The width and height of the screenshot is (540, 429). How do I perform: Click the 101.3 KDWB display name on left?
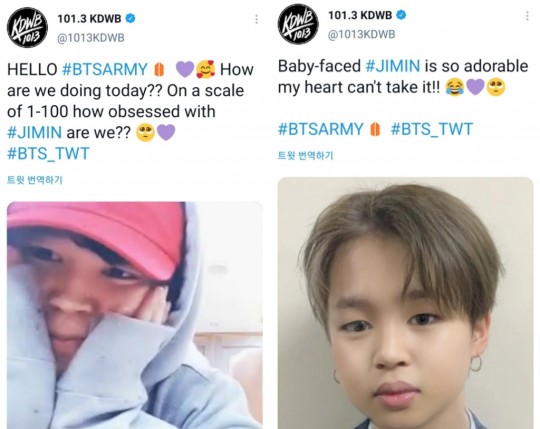(89, 19)
